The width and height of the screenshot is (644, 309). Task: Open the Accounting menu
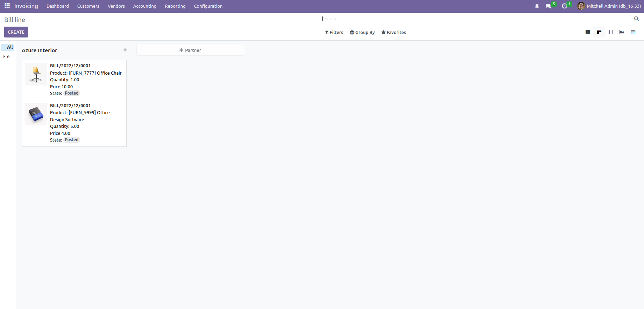tap(145, 6)
